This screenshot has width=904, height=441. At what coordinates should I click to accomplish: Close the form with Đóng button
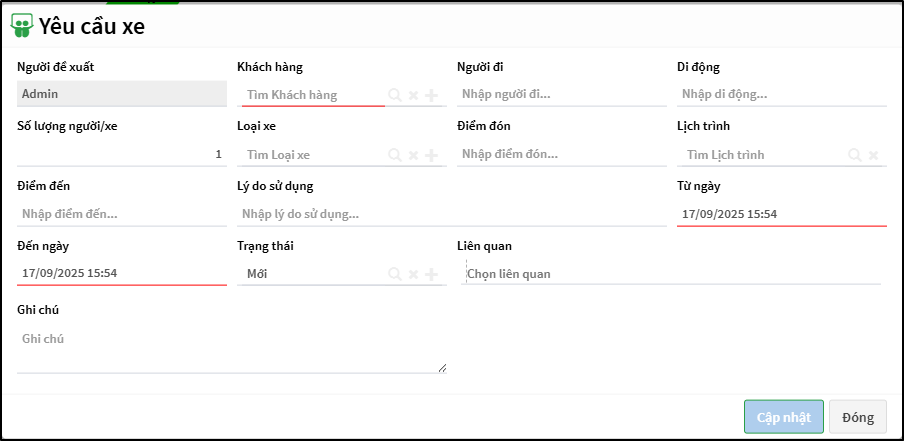(857, 417)
